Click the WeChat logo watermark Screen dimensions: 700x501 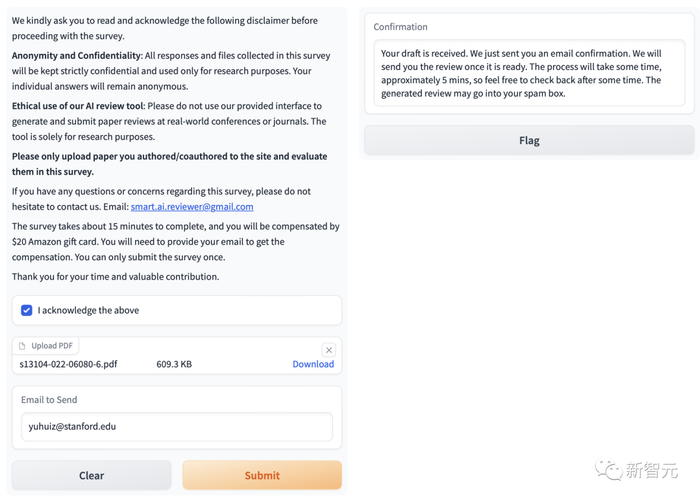pyautogui.click(x=608, y=469)
